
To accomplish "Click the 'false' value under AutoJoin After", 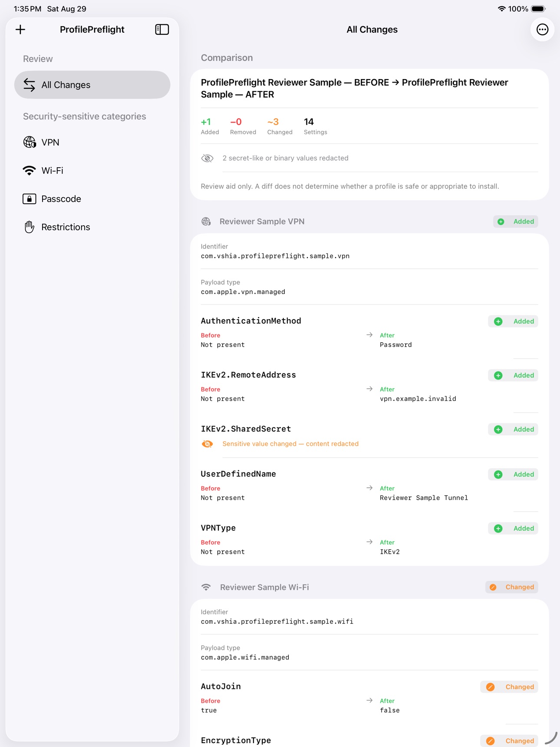I will coord(390,711).
